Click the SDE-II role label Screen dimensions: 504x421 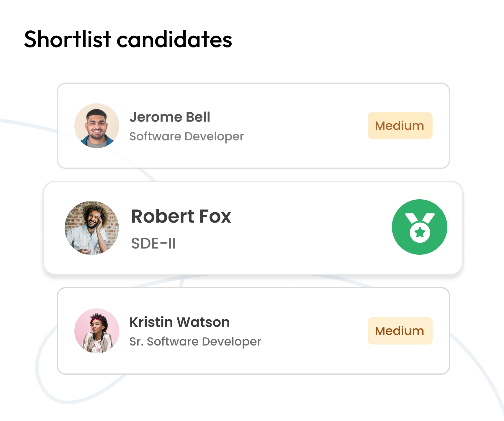coord(153,244)
